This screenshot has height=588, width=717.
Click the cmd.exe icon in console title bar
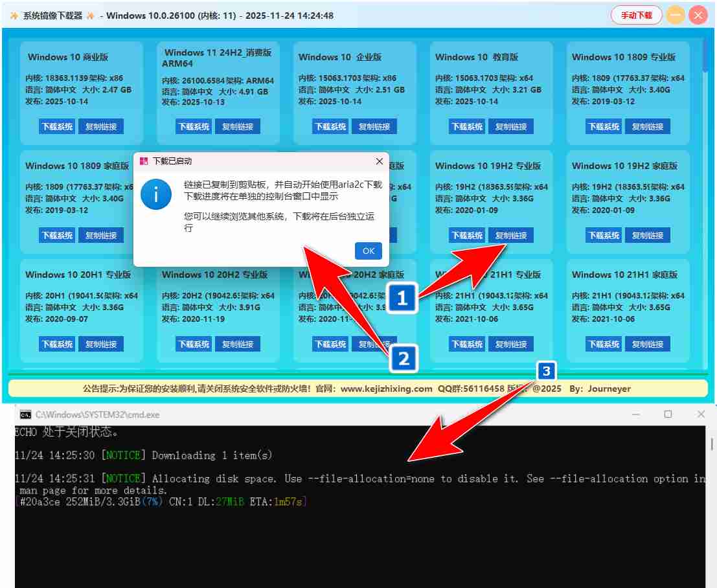coord(25,414)
